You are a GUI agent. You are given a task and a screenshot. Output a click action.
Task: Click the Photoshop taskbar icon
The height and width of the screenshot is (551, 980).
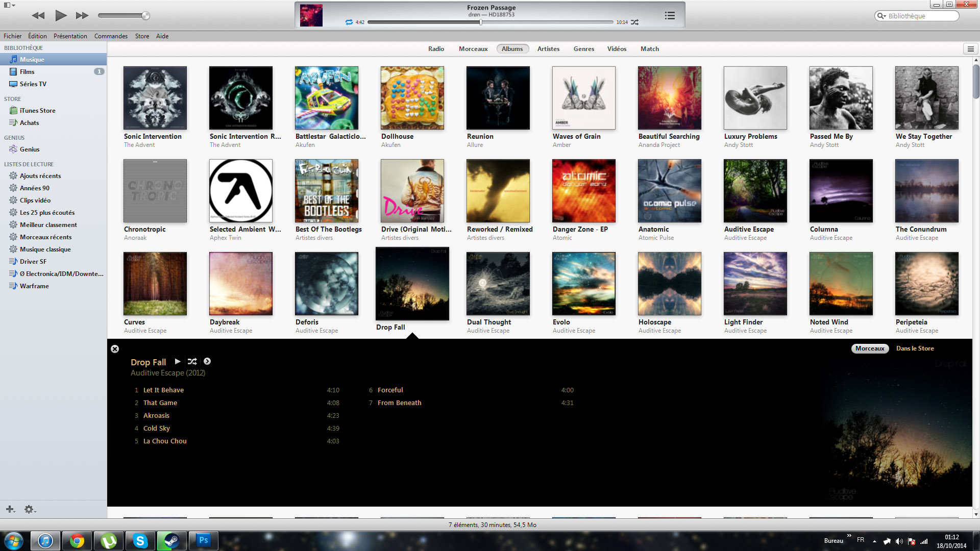coord(204,541)
